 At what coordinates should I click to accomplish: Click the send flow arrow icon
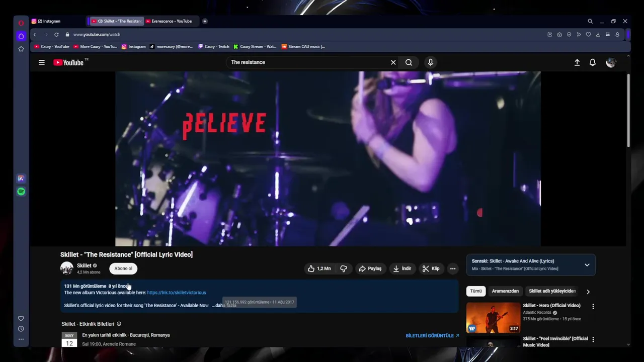[x=579, y=35]
